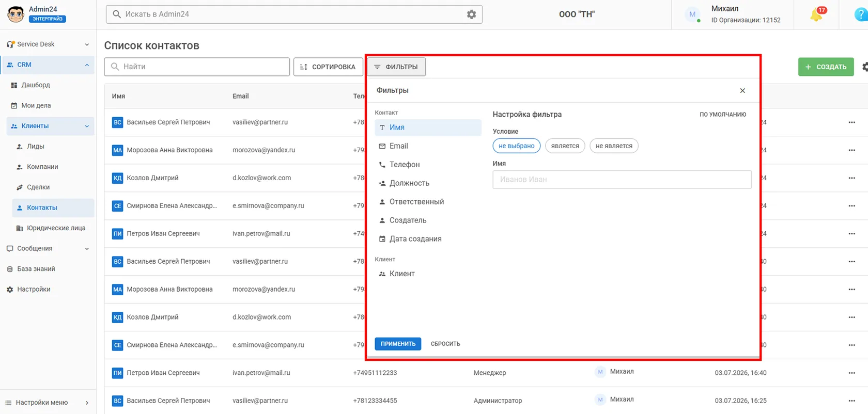Choose the Дата создания filter
This screenshot has width=868, height=414.
point(428,239)
